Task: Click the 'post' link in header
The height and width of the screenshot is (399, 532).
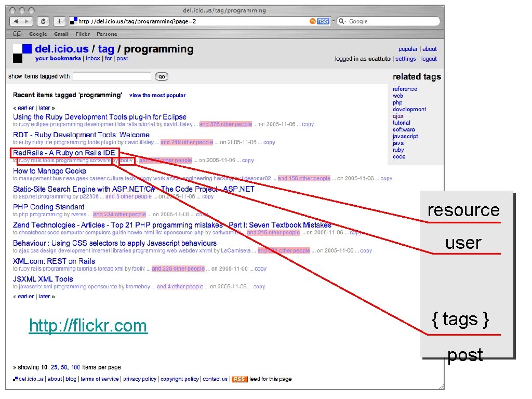Action: pos(122,58)
